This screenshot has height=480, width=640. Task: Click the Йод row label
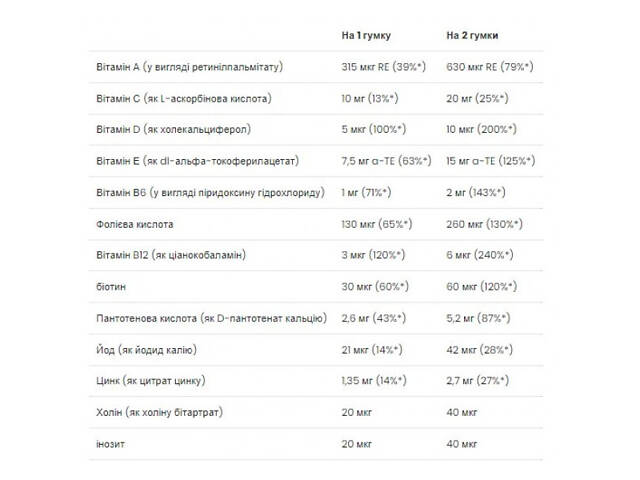click(146, 350)
